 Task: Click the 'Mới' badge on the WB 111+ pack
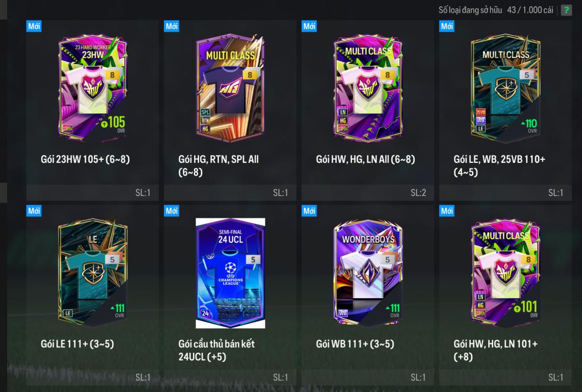(x=309, y=211)
